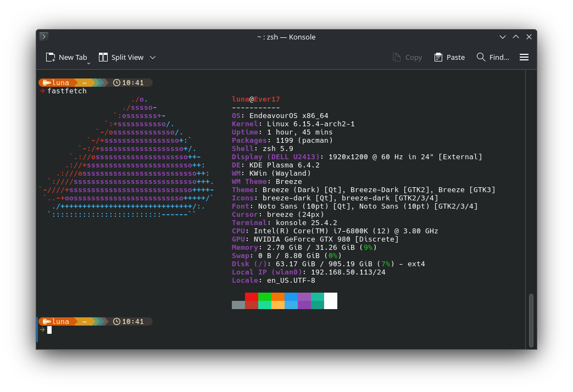573x392 pixels.
Task: Click the bright red palette swatch
Action: pos(252,296)
